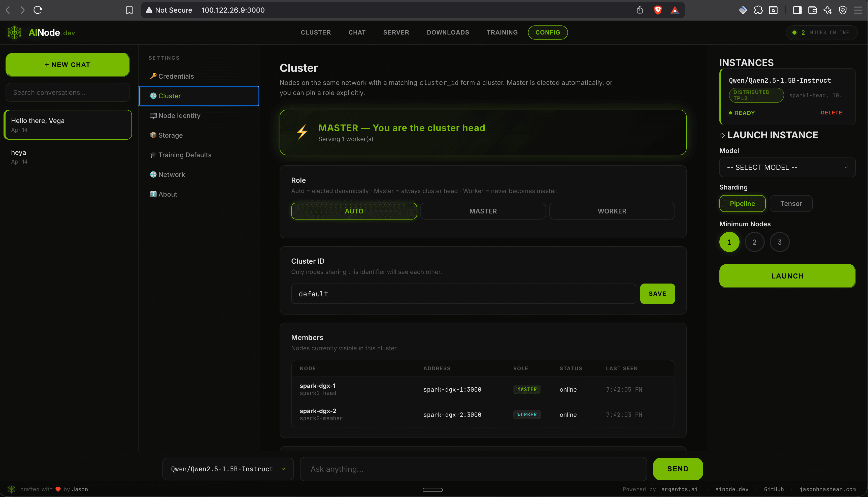This screenshot has height=497, width=868.
Task: Switch to the CHAT tab
Action: point(357,33)
